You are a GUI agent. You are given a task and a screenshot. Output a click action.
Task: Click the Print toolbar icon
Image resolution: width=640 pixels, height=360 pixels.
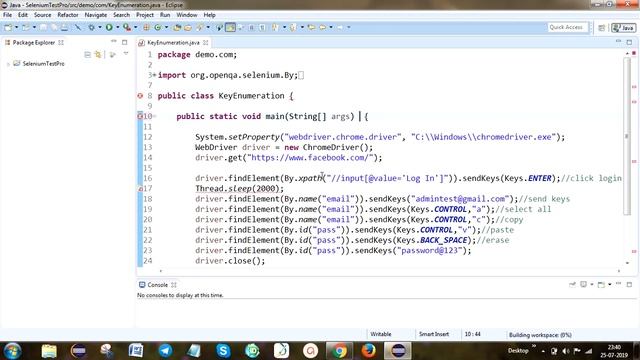pos(64,27)
